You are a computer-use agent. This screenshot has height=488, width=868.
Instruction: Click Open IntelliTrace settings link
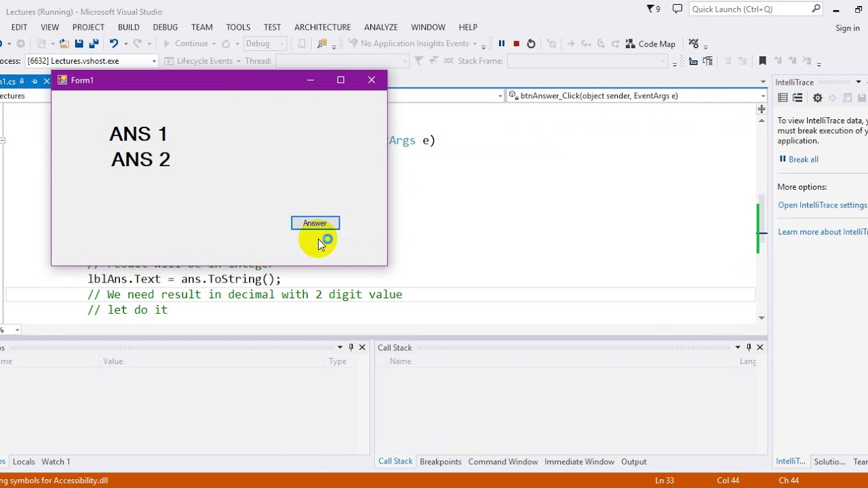click(823, 205)
